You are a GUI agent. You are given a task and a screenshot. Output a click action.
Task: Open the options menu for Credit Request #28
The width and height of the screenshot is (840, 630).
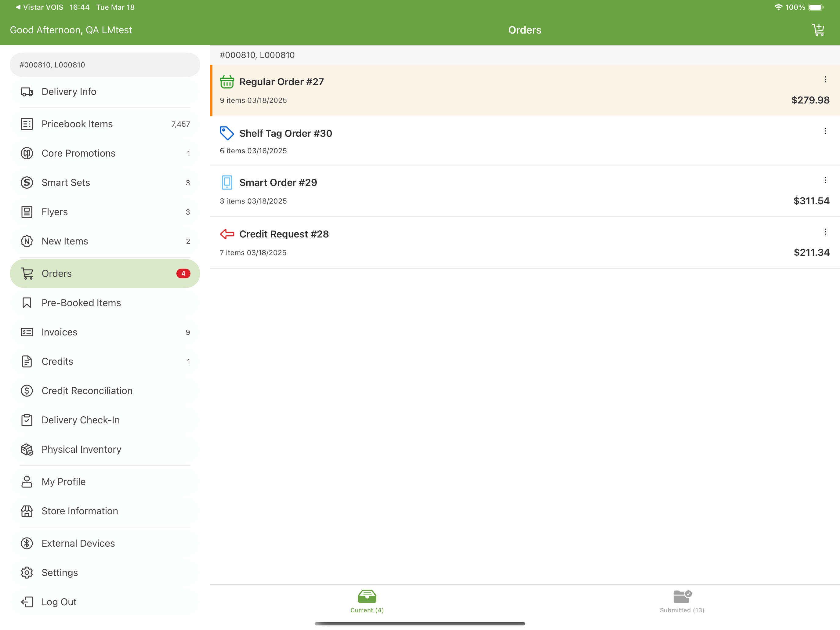click(x=825, y=232)
